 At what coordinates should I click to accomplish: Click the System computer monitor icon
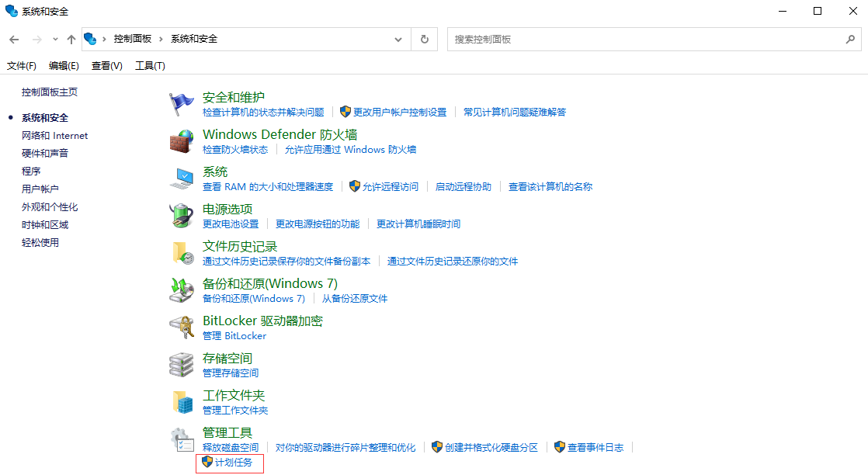[181, 179]
